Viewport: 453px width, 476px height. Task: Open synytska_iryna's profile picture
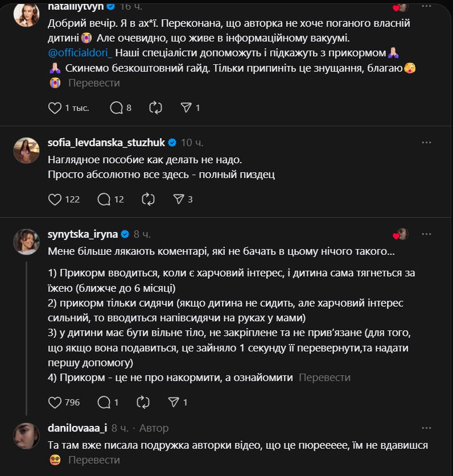pyautogui.click(x=26, y=242)
